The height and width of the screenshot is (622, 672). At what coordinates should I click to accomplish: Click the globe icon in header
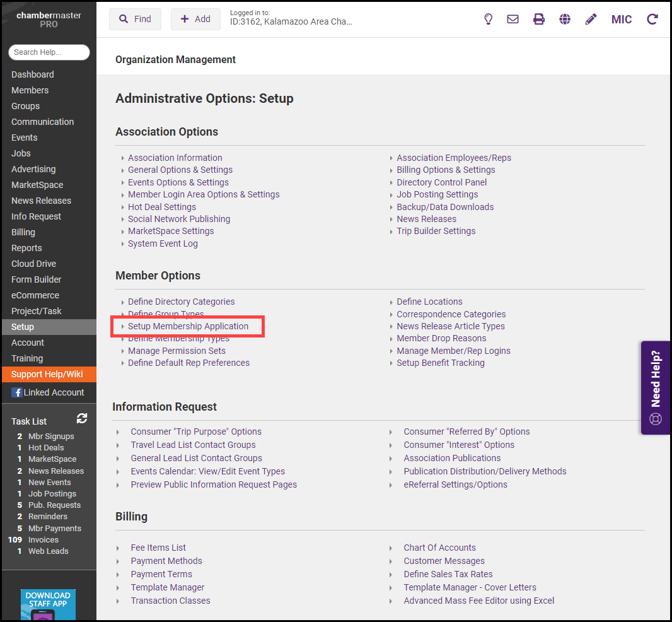(x=565, y=20)
